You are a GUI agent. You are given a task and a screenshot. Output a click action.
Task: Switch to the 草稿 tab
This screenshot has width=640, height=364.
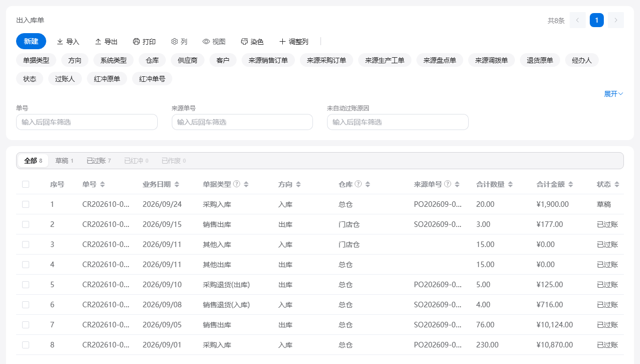tap(64, 161)
